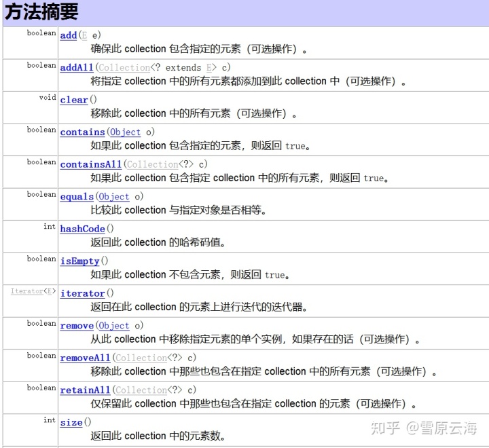Screen dimensions: 489x448
Task: Open the iterator method link
Action: point(83,293)
